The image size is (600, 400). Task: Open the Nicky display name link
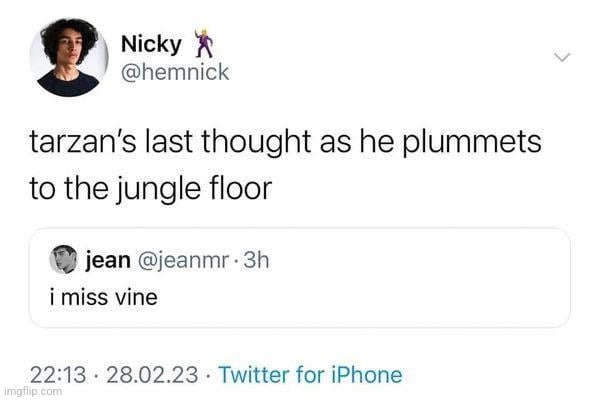tap(151, 44)
